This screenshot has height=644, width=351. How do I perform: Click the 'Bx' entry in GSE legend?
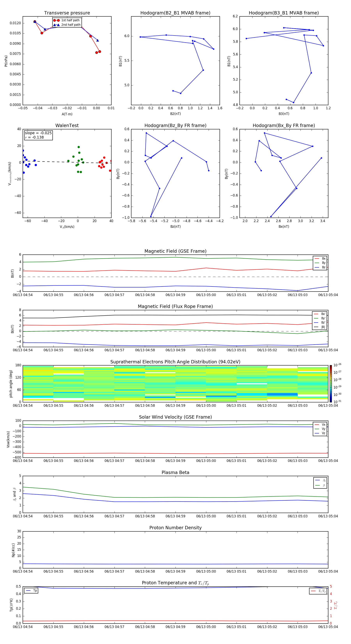coord(320,259)
